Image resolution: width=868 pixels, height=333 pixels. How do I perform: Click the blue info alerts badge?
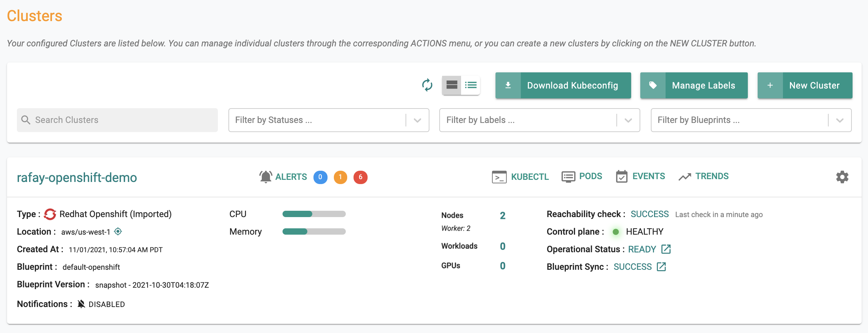click(x=320, y=177)
